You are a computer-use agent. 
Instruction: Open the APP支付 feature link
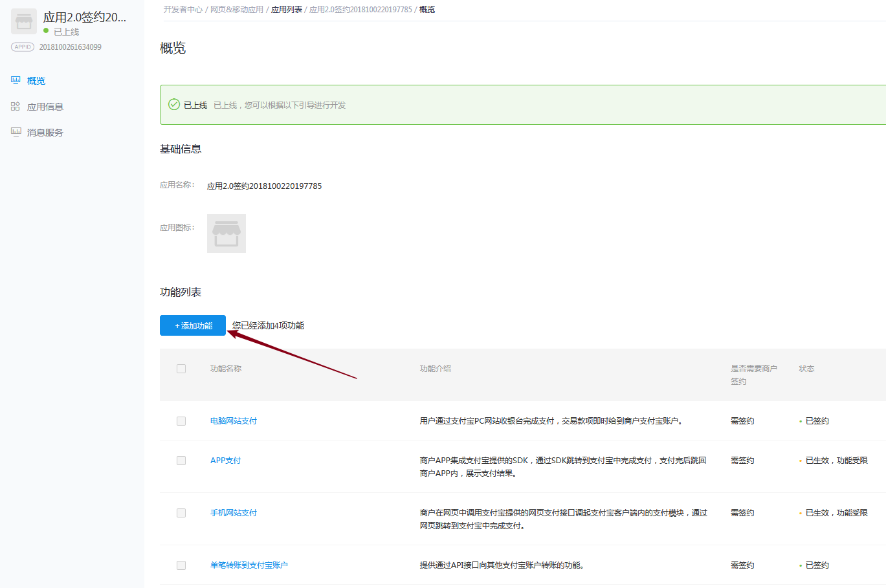(x=225, y=461)
